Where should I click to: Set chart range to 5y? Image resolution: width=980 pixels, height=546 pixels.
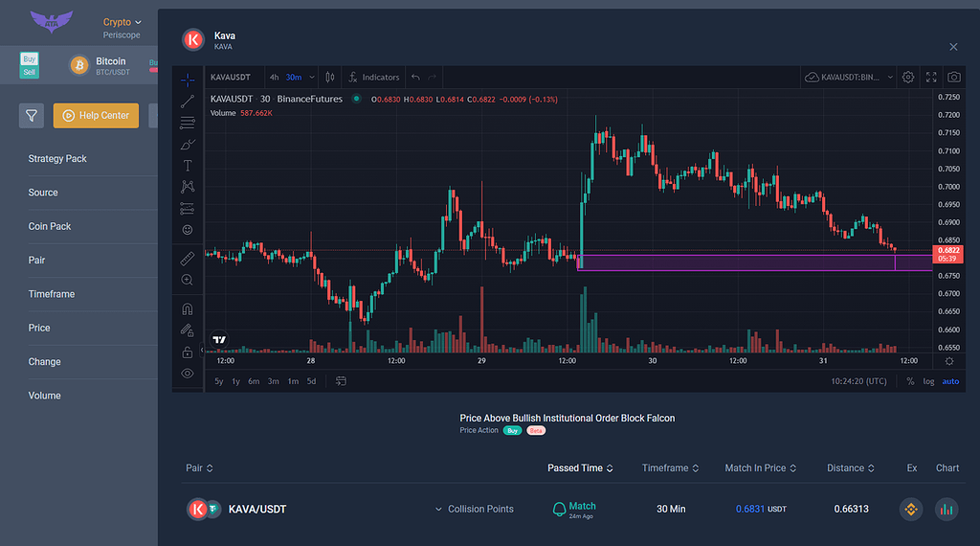(219, 381)
